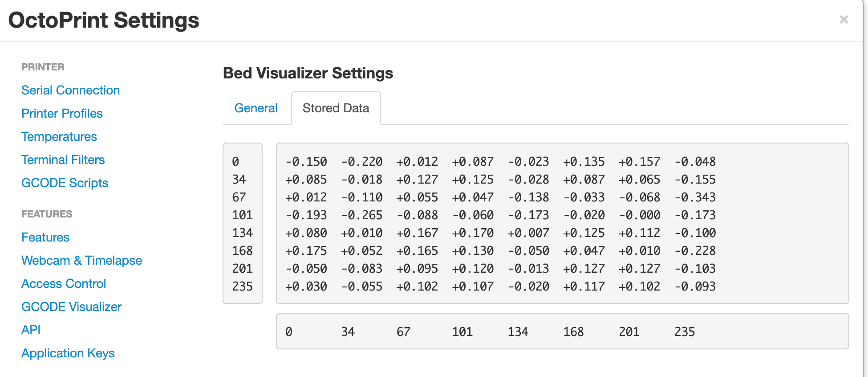Open Access Control settings
Image resolution: width=868 pixels, height=377 pixels.
(x=64, y=283)
